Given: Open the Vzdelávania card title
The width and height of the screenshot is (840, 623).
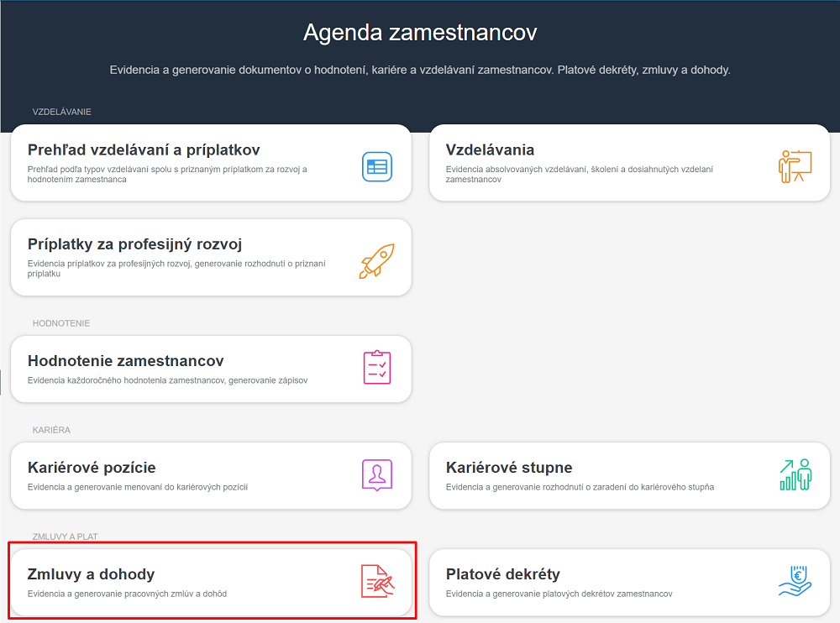Looking at the screenshot, I should (490, 150).
